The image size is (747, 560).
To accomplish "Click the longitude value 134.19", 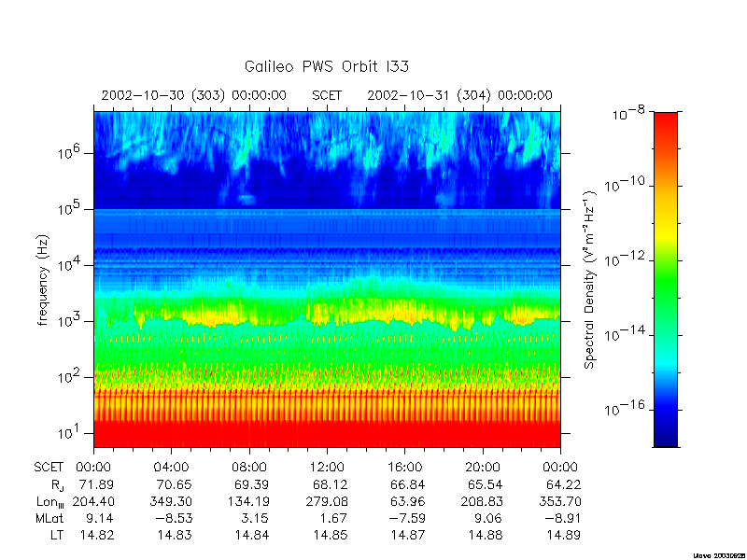I will tap(248, 501).
